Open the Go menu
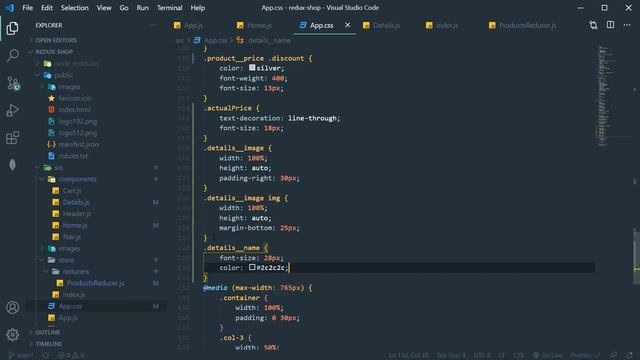The width and height of the screenshot is (640, 360). tap(124, 8)
